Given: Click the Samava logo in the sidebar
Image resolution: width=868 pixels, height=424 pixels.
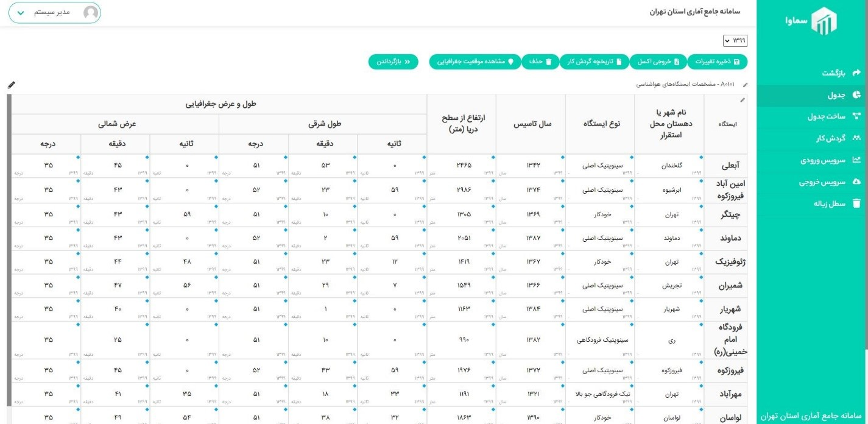Looking at the screenshot, I should coord(811,21).
